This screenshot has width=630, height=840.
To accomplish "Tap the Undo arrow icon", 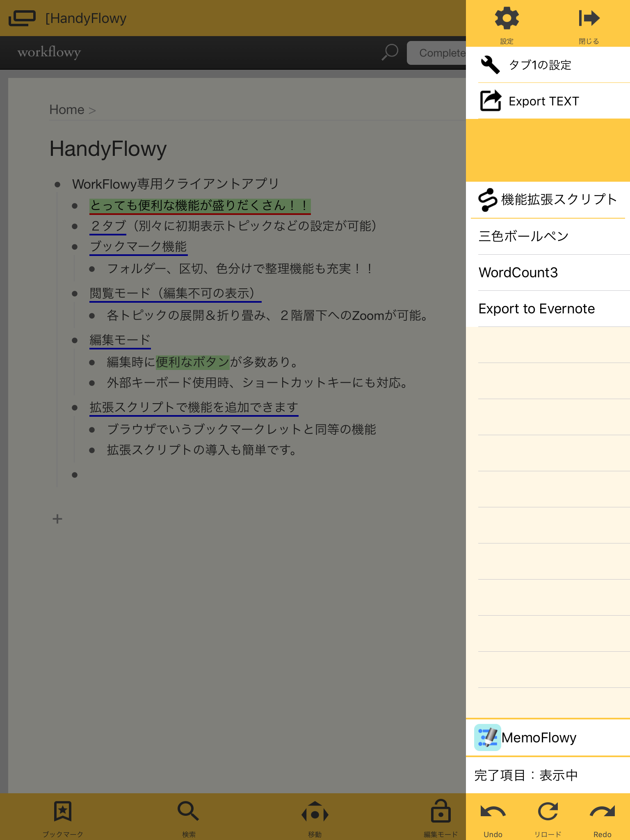I will (493, 812).
